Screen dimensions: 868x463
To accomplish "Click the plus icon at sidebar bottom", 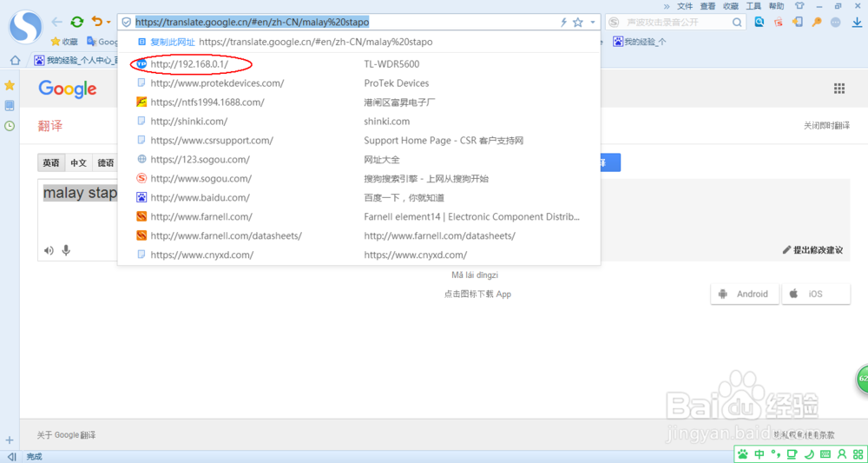I will coord(10,440).
